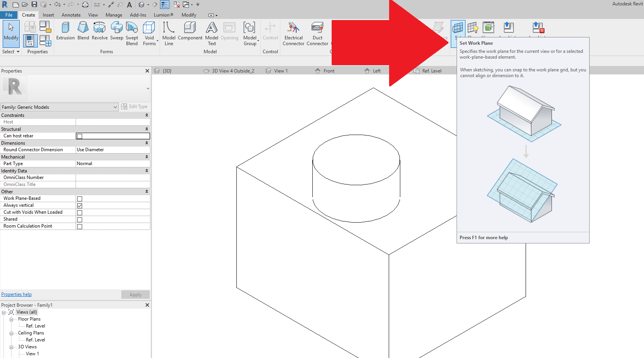Open the File menu tab

click(9, 15)
